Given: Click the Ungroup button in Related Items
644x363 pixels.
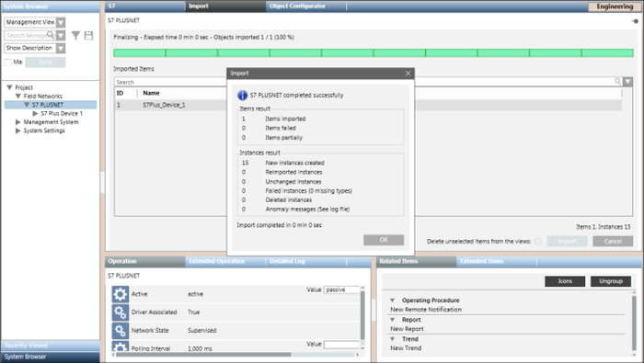Looking at the screenshot, I should click(x=611, y=281).
